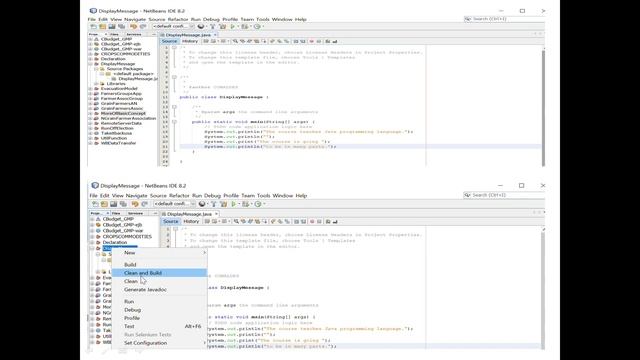Viewport: 640px width, 360px height.
Task: Click New Project icon in lower NetBeans toolbar
Action: point(104,204)
